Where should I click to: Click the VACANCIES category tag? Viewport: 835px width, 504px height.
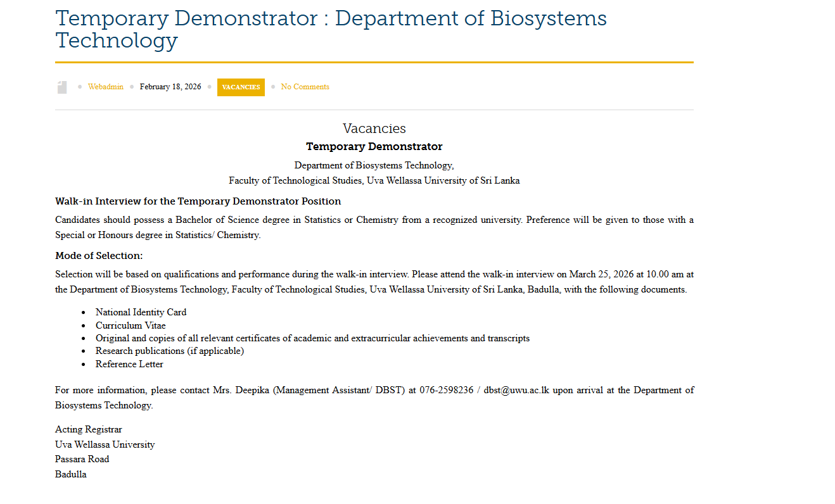coord(241,87)
